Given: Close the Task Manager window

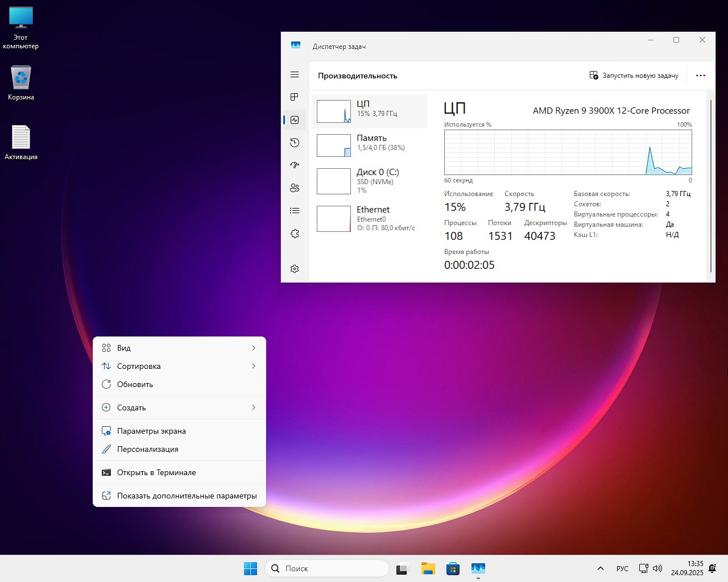Looking at the screenshot, I should click(x=702, y=40).
